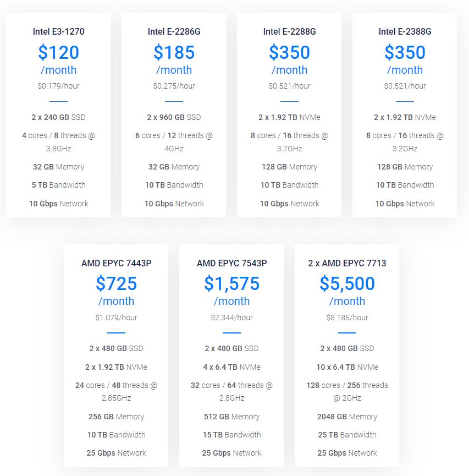Select the AMD EPYC 7543P heading
The height and width of the screenshot is (476, 469).
coord(231,263)
